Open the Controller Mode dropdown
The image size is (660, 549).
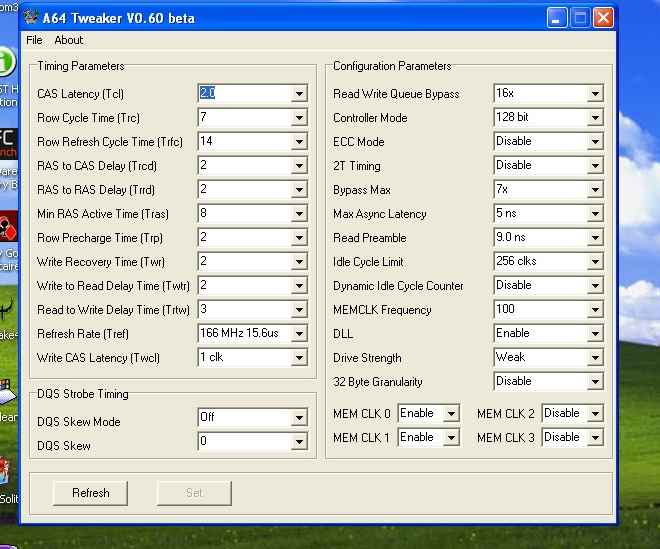tap(595, 118)
